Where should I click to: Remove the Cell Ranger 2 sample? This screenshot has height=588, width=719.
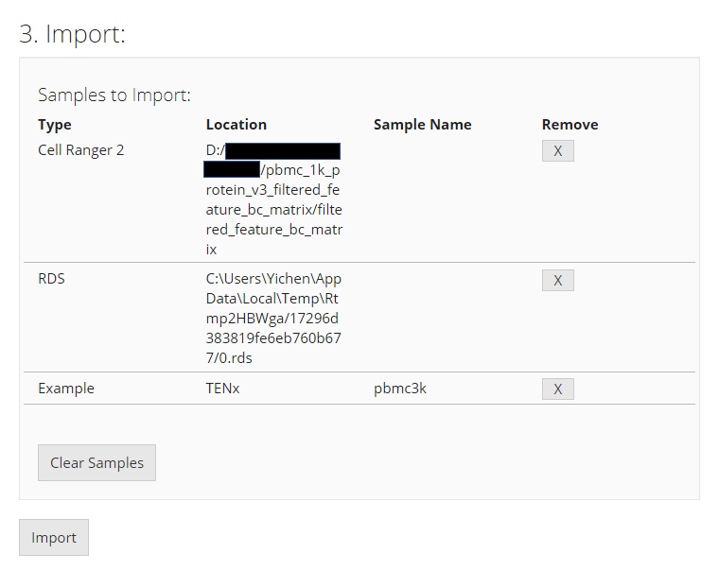coord(557,151)
